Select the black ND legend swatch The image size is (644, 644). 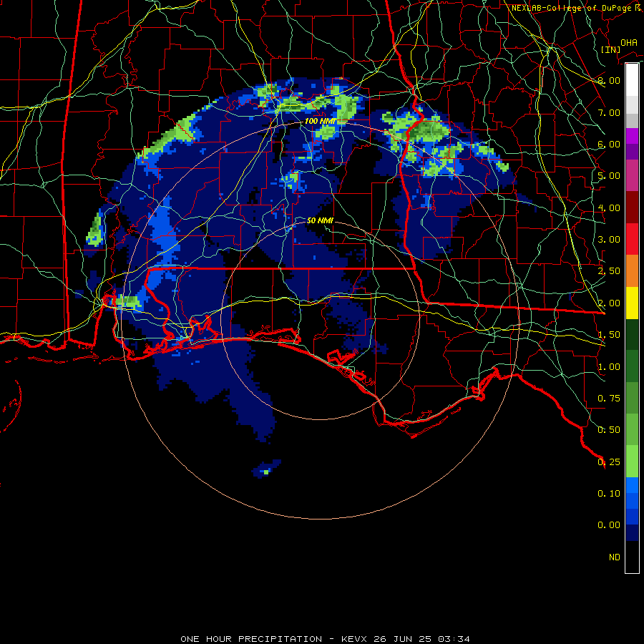coord(632,557)
